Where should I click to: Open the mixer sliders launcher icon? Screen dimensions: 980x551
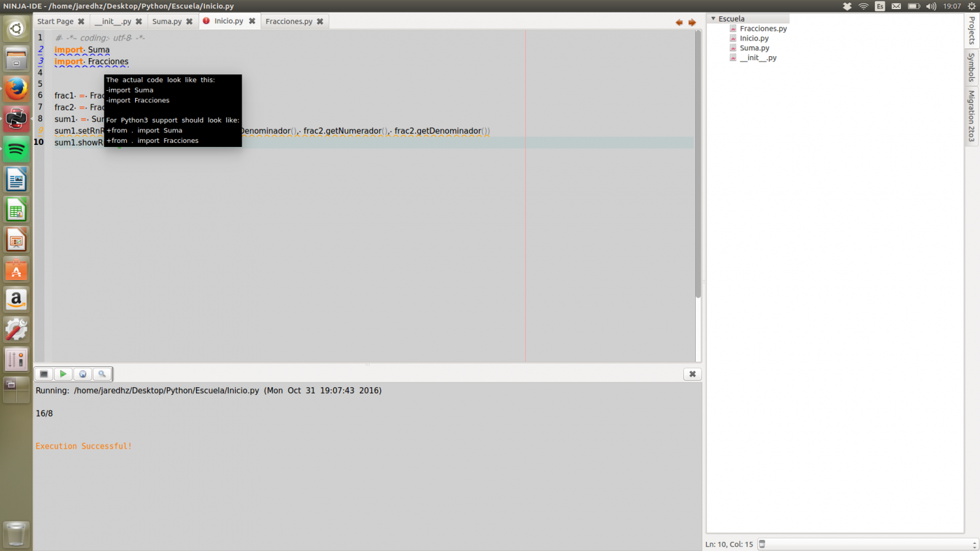coord(16,360)
